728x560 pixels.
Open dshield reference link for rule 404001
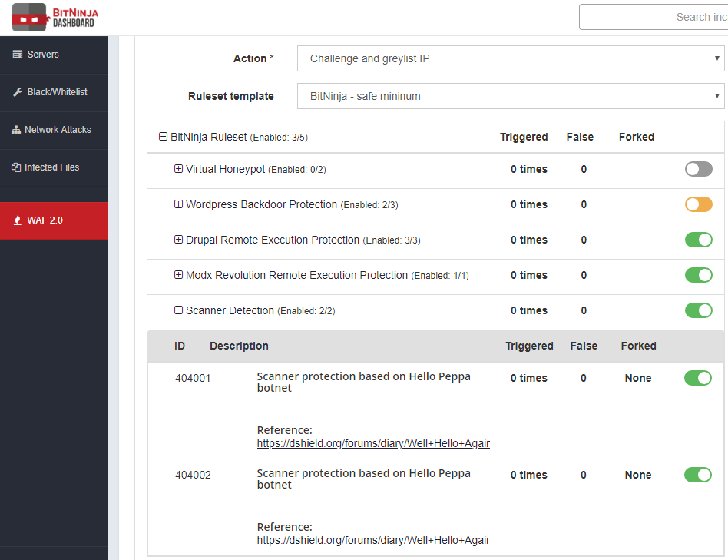(x=373, y=443)
